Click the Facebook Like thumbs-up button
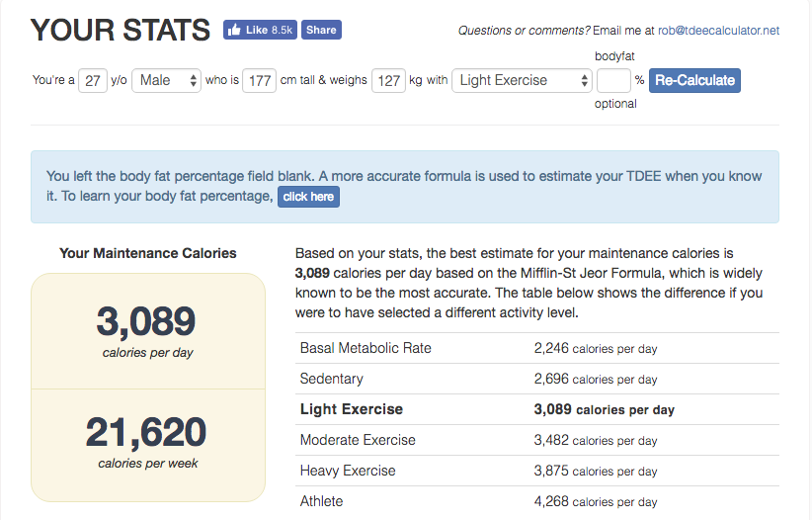The image size is (812, 520). [x=260, y=30]
